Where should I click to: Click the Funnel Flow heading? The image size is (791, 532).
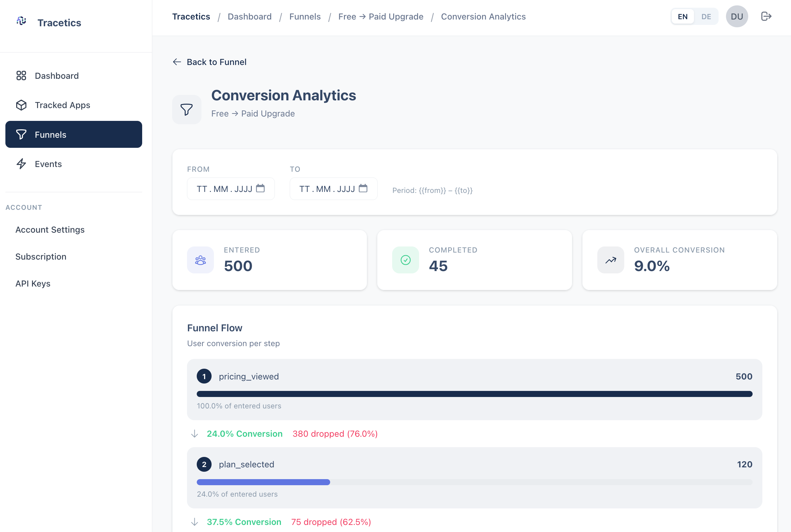[215, 328]
